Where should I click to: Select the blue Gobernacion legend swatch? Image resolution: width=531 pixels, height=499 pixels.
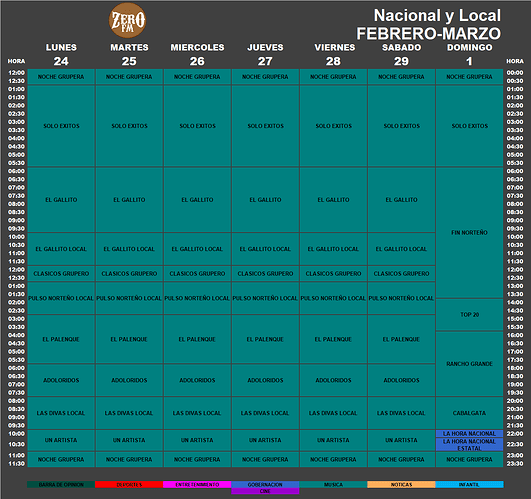265,484
